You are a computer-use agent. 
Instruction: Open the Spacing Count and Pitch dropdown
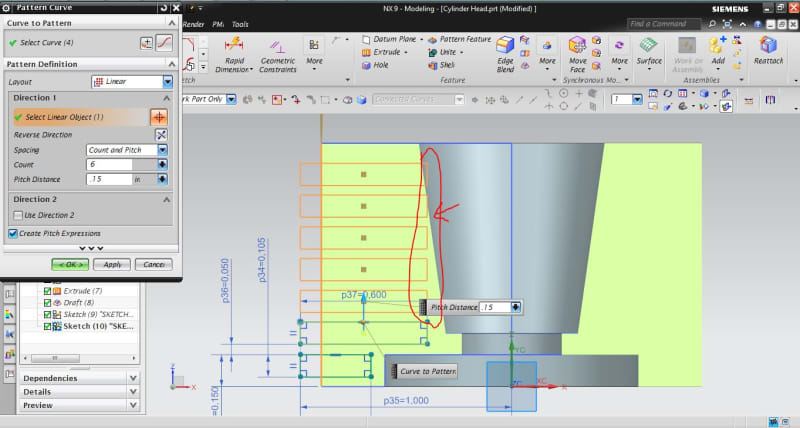[x=162, y=150]
